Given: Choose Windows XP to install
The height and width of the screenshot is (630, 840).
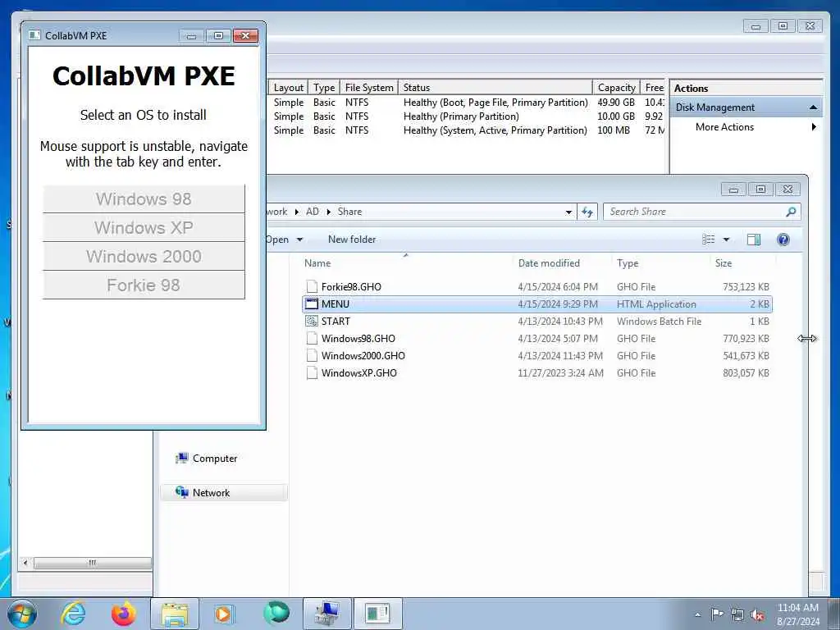Looking at the screenshot, I should (x=144, y=228).
